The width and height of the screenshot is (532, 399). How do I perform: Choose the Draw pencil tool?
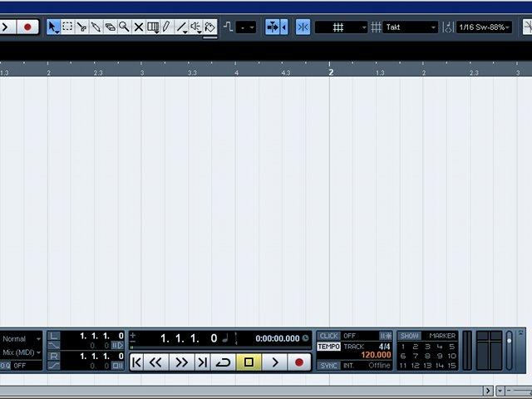tap(166, 27)
